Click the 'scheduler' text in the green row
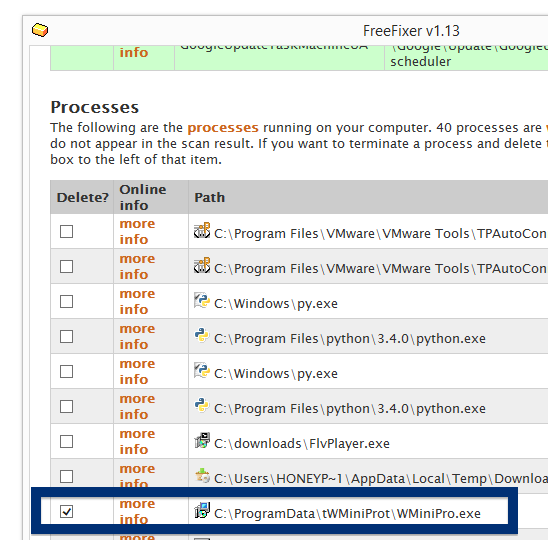Image resolution: width=548 pixels, height=540 pixels. pos(420,62)
